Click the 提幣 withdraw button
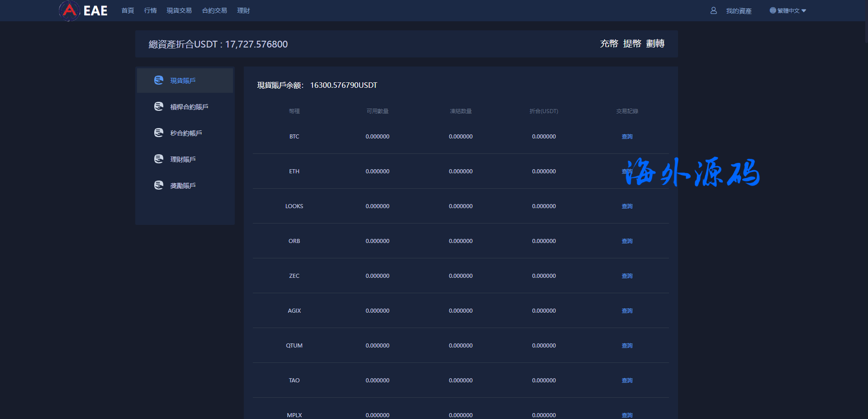The width and height of the screenshot is (868, 419). 632,43
